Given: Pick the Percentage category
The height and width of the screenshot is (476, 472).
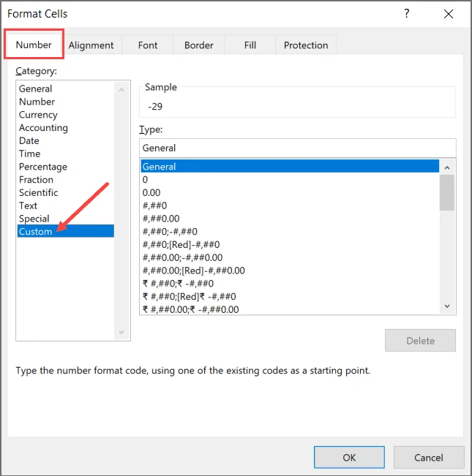Looking at the screenshot, I should [43, 167].
